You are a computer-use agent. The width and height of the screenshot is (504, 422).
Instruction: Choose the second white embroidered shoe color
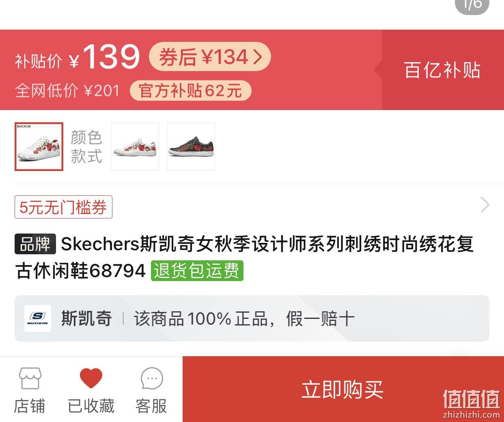(x=135, y=147)
